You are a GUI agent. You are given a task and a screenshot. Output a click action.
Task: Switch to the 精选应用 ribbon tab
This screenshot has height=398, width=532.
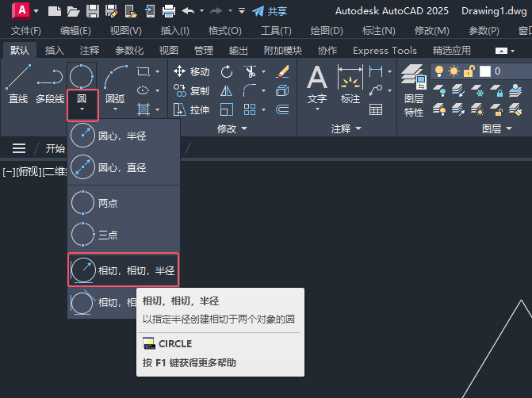[x=452, y=51]
